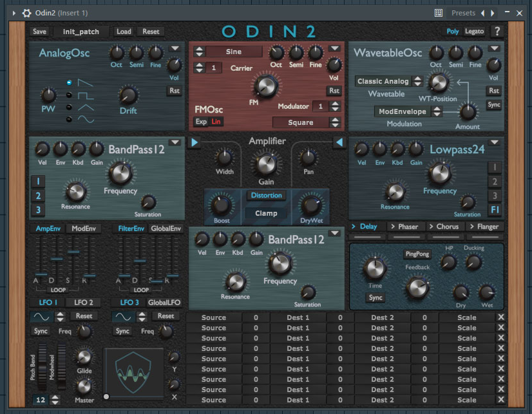Open the plugin options gear icon
This screenshot has width=532, height=414.
[26, 13]
